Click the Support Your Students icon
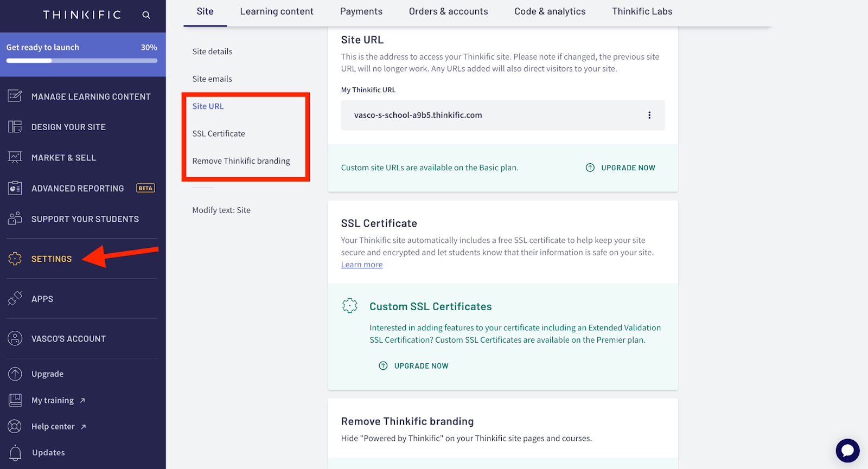 click(x=15, y=219)
